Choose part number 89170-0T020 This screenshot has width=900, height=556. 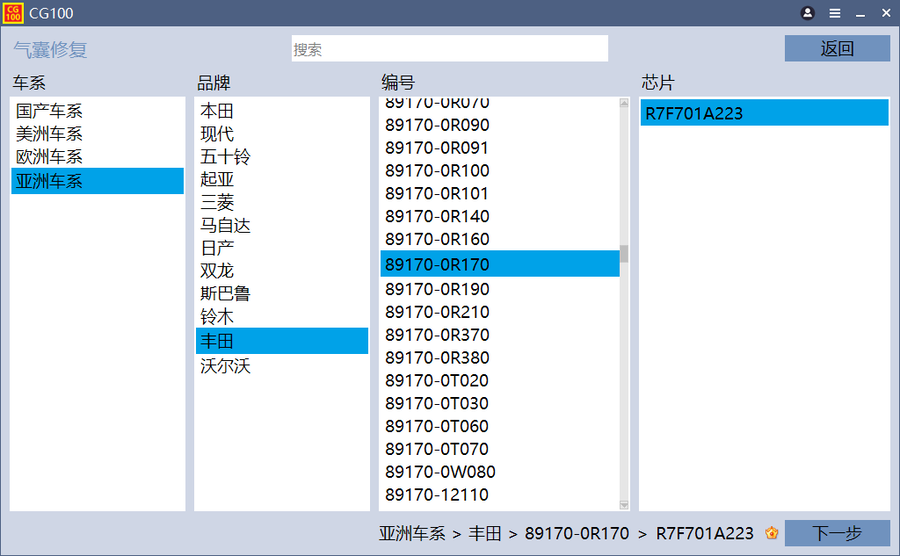point(437,380)
